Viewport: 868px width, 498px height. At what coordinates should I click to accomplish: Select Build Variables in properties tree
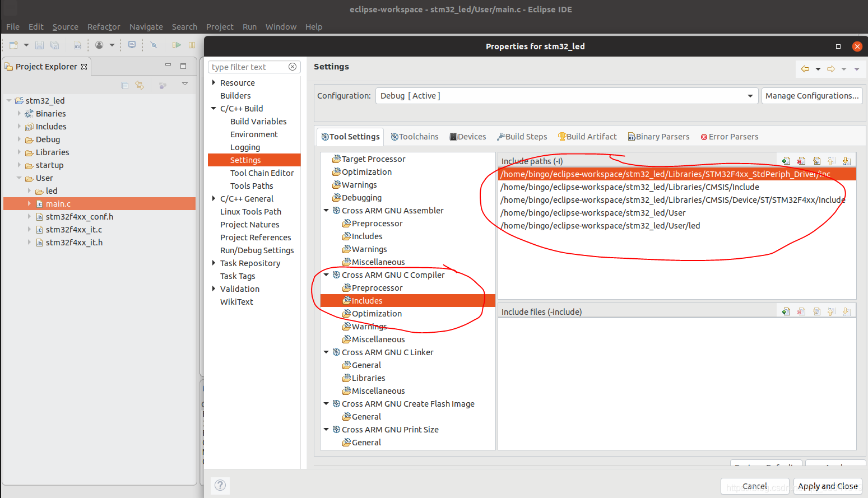coord(258,122)
